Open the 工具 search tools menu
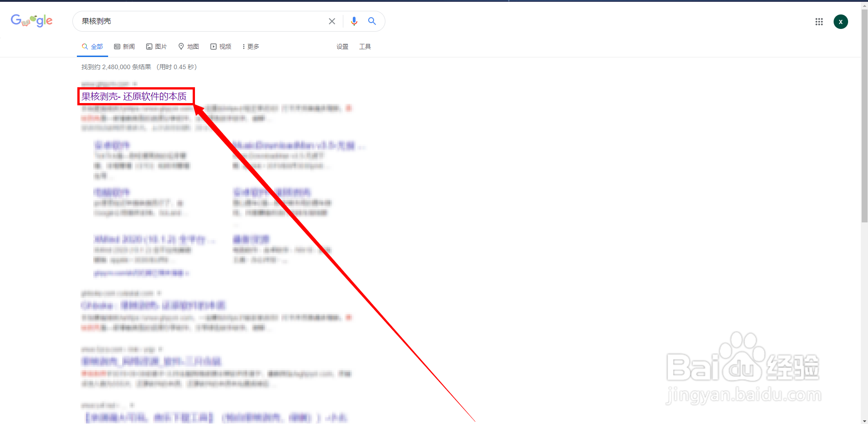 365,46
